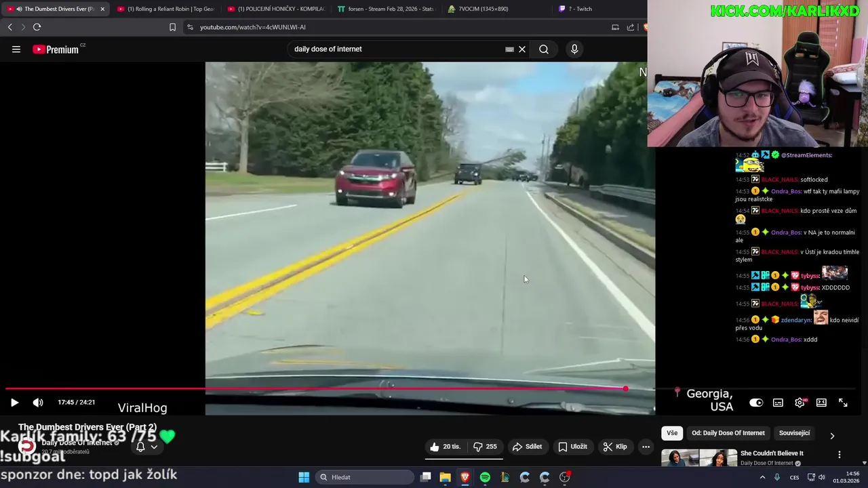868x488 pixels.
Task: Share this page from address bar
Action: (x=631, y=27)
